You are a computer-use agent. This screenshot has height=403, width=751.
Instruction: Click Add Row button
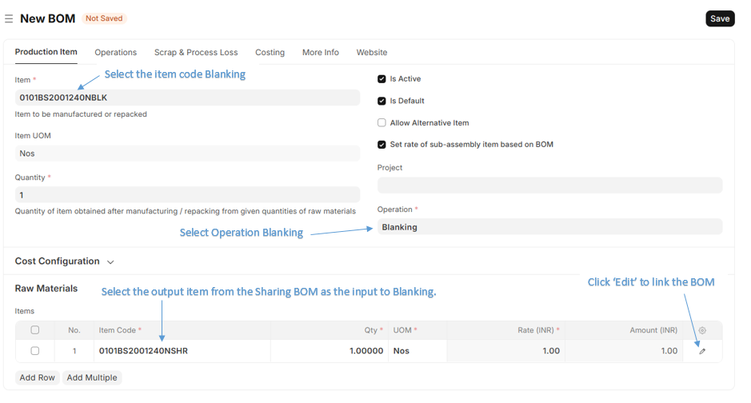(x=37, y=378)
